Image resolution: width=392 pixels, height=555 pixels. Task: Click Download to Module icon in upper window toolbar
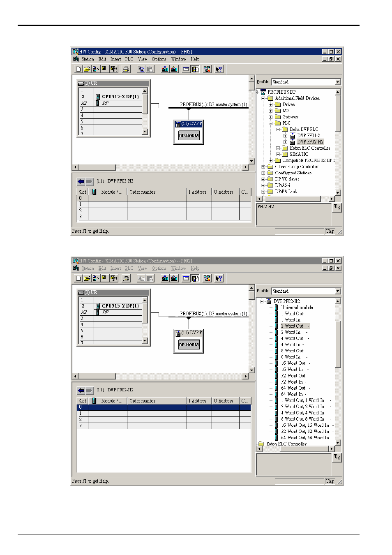[165, 69]
